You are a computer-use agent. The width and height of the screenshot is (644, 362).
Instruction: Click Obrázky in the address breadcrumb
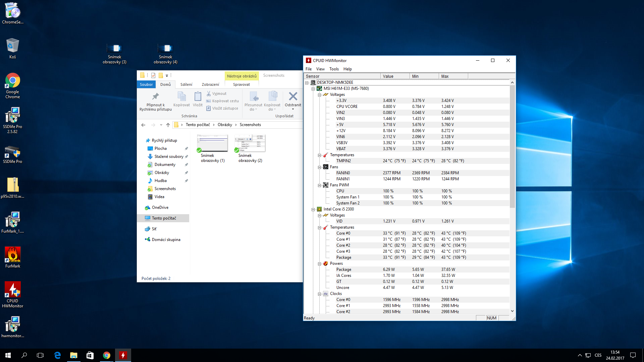click(x=225, y=125)
